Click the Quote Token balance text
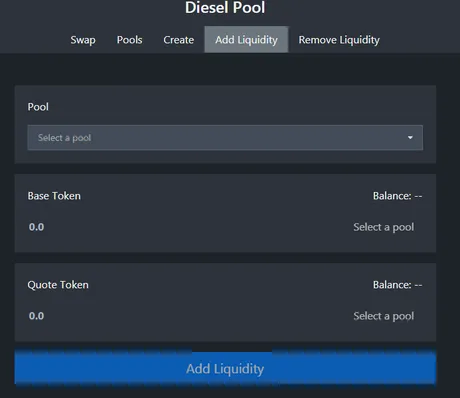This screenshot has height=398, width=460. (397, 285)
